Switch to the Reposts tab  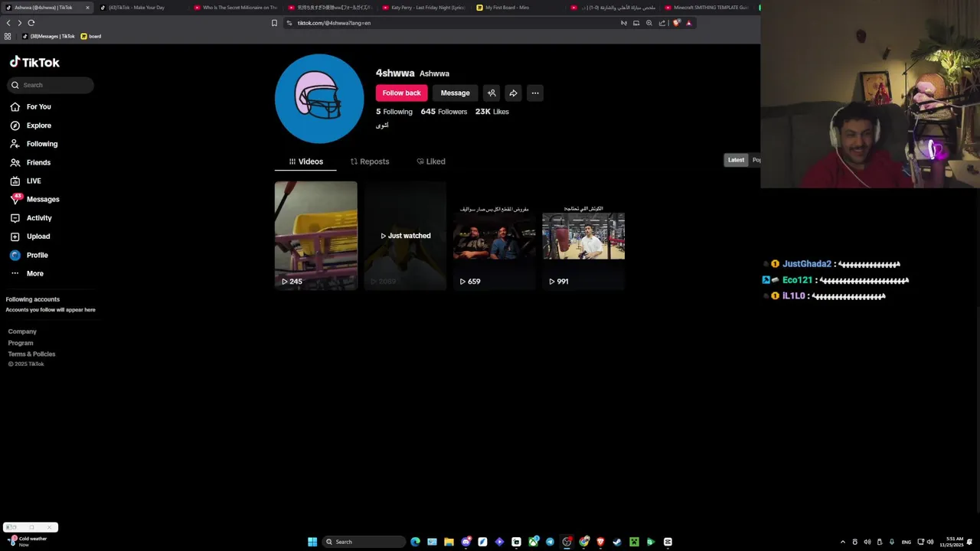pyautogui.click(x=369, y=161)
